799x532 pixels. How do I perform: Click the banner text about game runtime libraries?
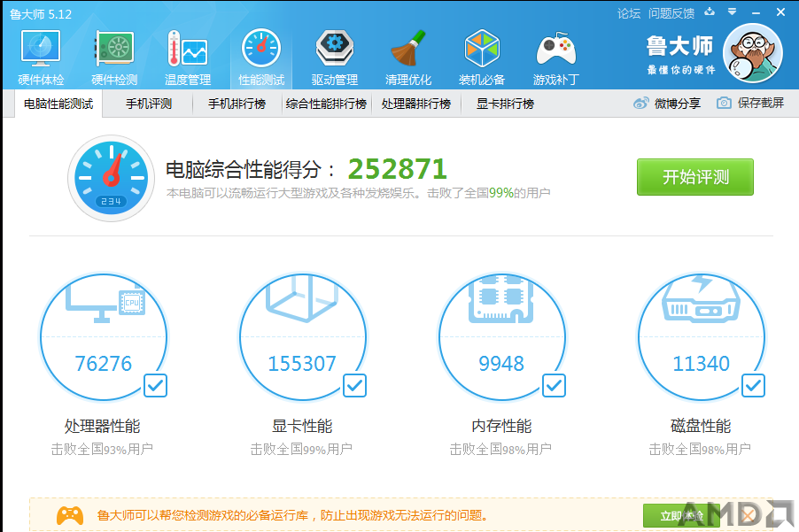point(292,516)
